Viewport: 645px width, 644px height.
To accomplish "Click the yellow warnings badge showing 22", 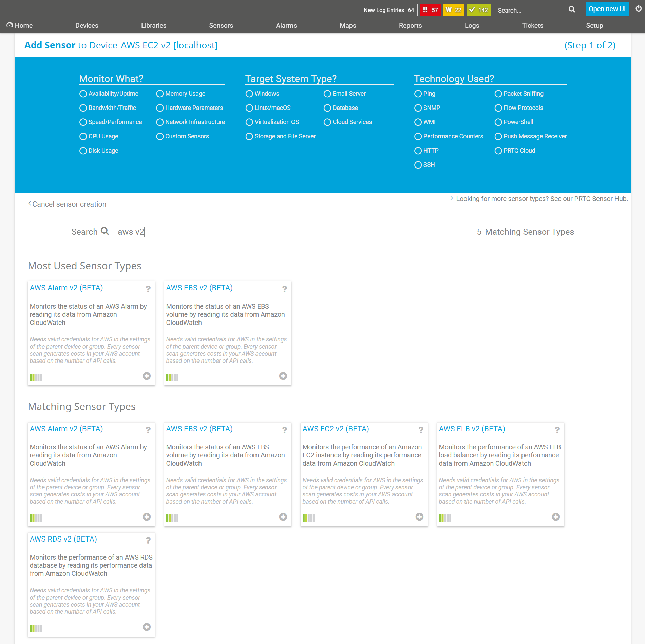I will [453, 10].
